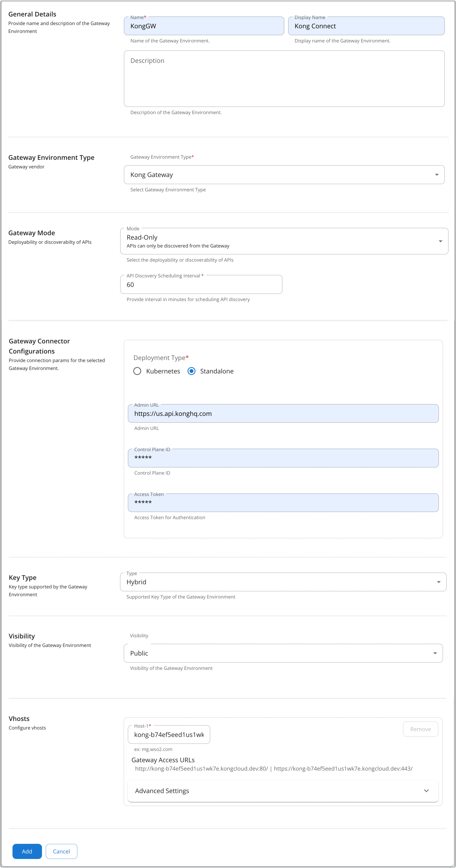Click the Display Name field

pyautogui.click(x=366, y=26)
